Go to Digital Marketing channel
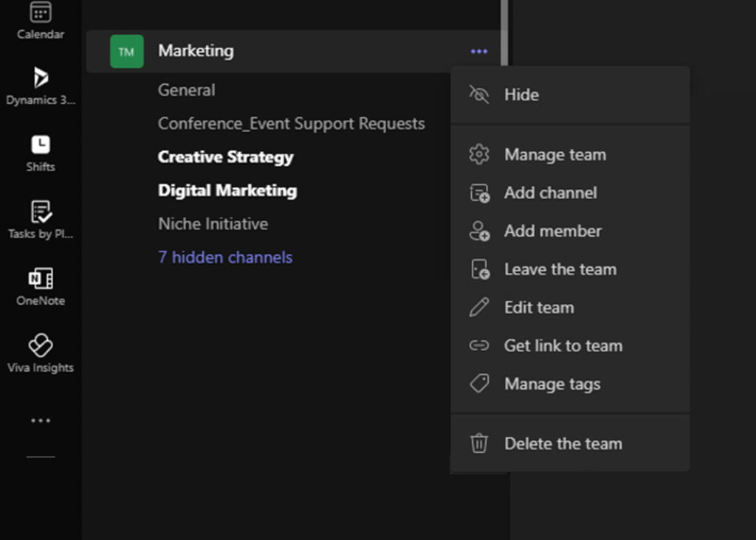This screenshot has height=540, width=756. 227,190
